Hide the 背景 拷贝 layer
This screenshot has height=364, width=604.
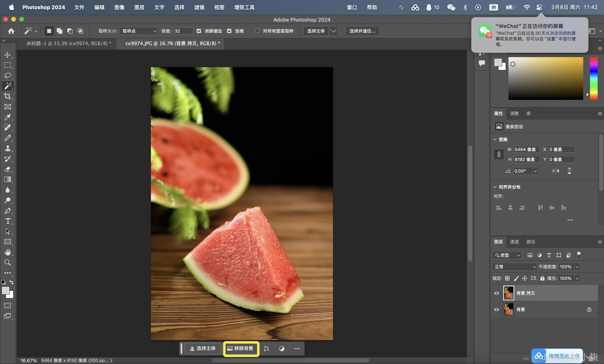(x=496, y=293)
